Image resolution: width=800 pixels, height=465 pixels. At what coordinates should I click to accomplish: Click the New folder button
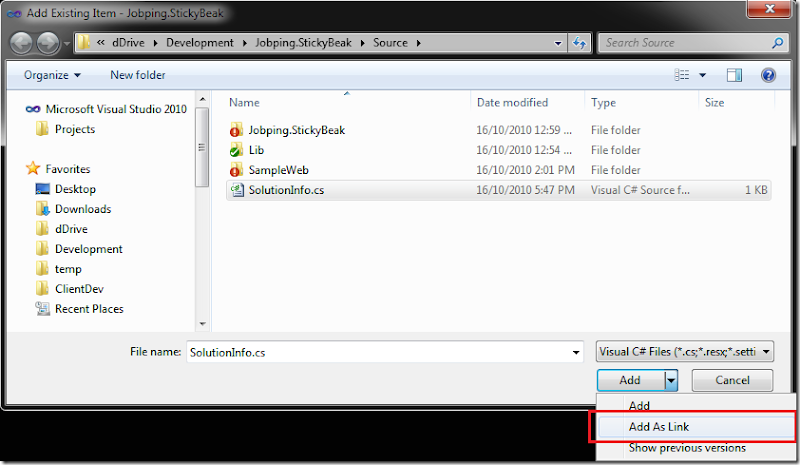(138, 75)
